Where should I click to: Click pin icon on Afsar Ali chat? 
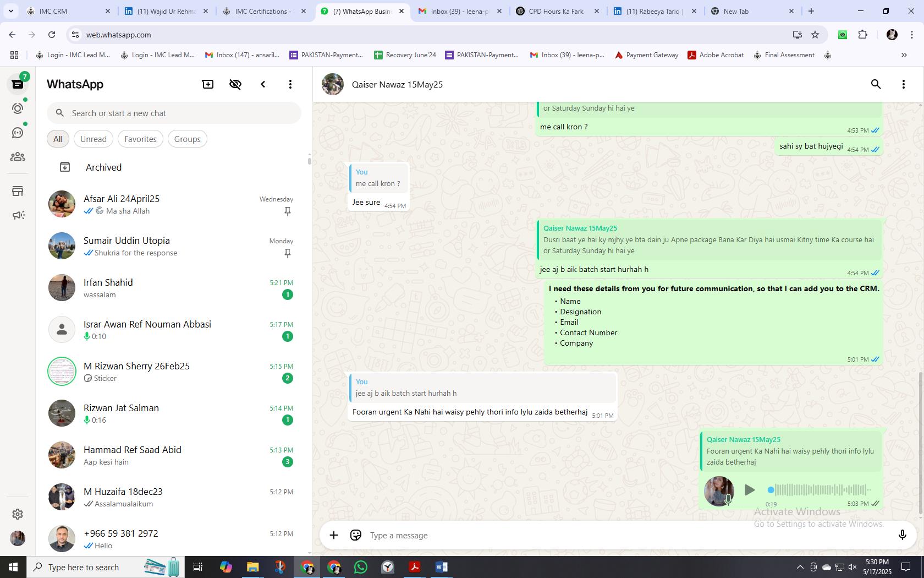point(287,211)
